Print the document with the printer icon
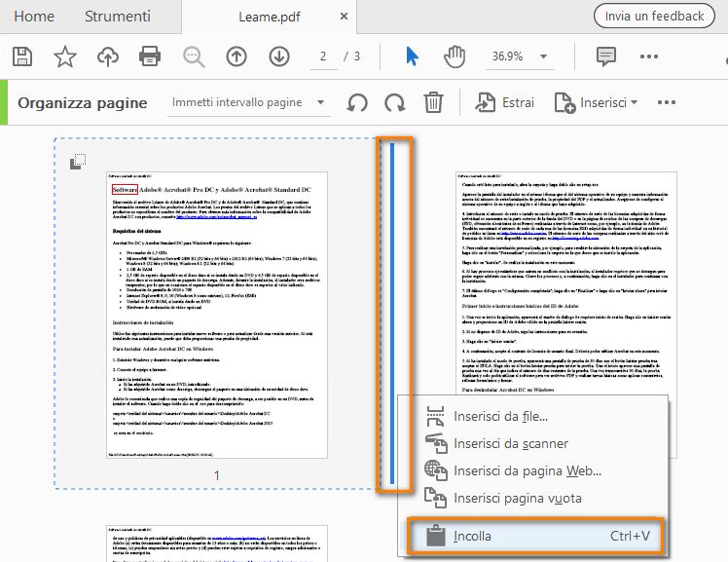The width and height of the screenshot is (728, 562). [x=150, y=56]
